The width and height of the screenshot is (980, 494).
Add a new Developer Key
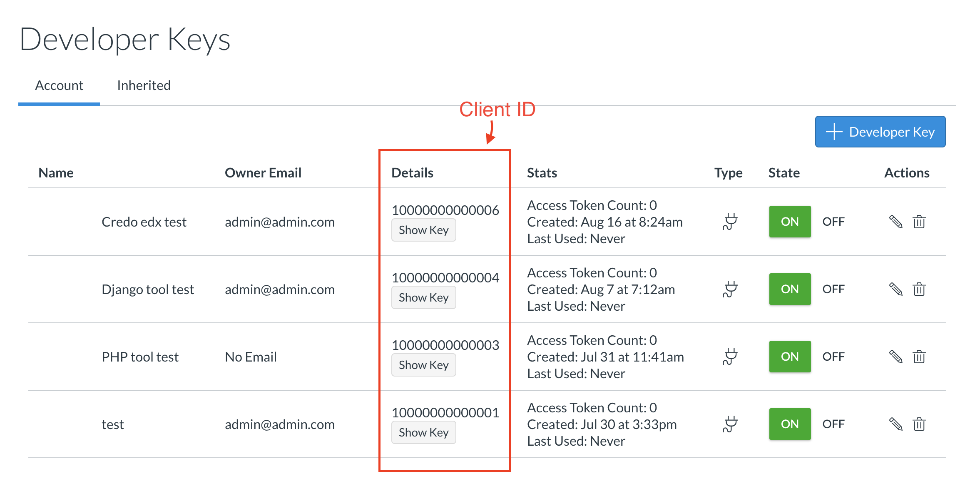point(880,132)
